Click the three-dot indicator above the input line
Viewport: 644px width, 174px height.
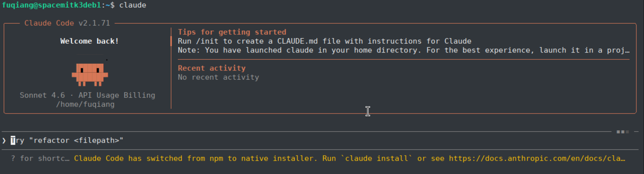tap(623, 132)
